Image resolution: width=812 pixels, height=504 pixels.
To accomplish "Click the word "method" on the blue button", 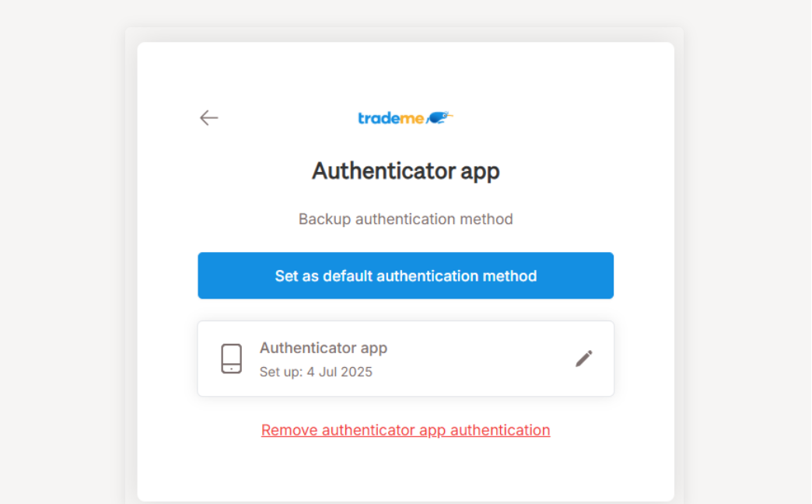I will click(511, 276).
